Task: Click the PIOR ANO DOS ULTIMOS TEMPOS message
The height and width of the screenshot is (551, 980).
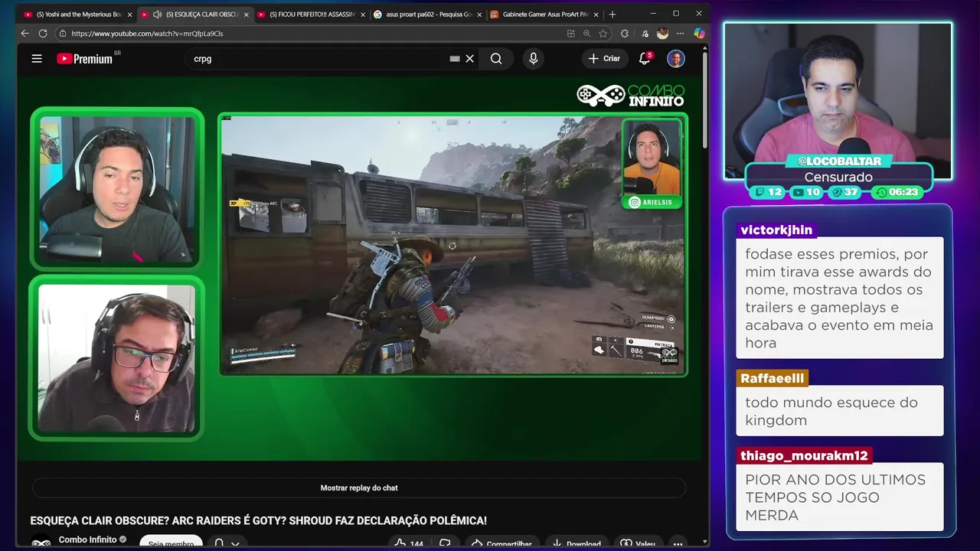Action: (840, 497)
